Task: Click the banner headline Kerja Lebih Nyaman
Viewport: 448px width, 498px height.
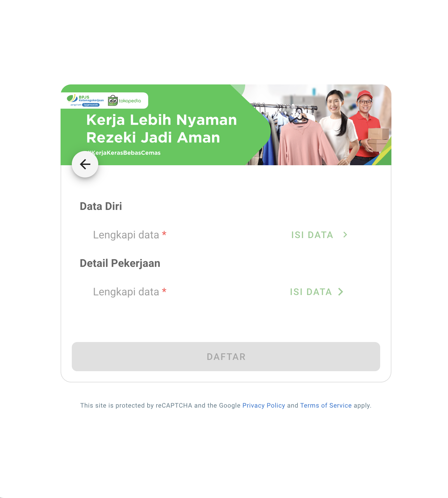Action: click(161, 120)
